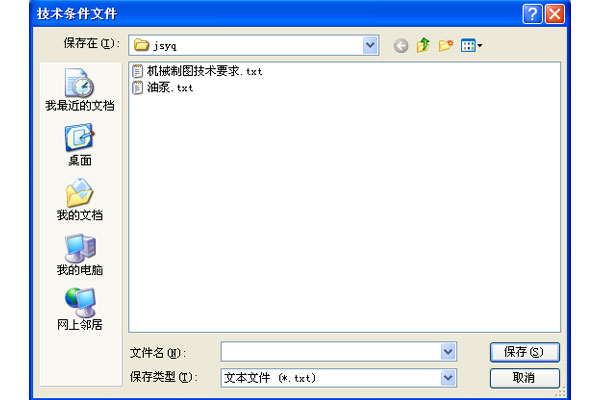Viewport: 600px width, 400px height.
Task: Select the file 油泵.txt
Action: (170, 87)
